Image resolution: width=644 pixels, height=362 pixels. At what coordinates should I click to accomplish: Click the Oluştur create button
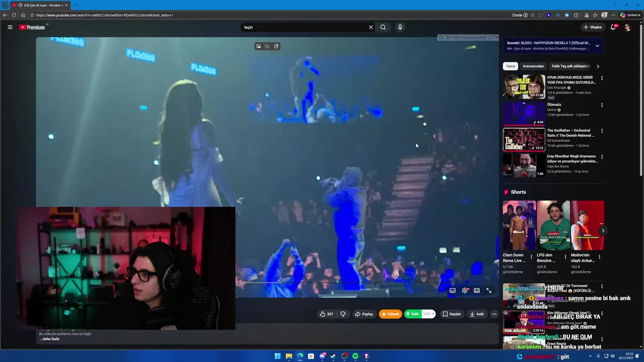click(593, 27)
